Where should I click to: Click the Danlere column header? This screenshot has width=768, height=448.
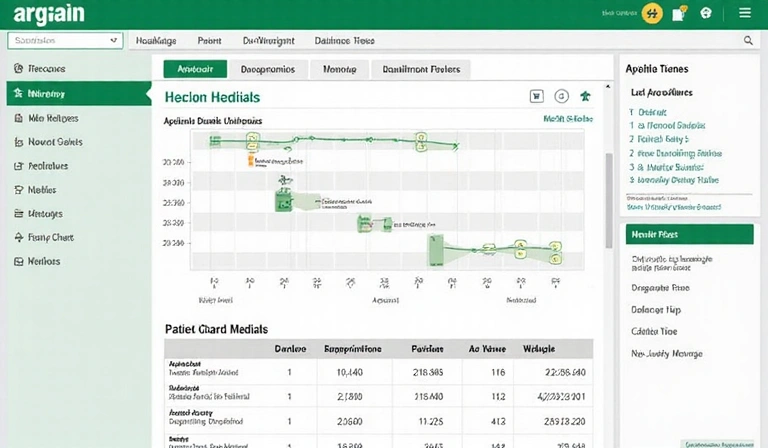point(290,349)
